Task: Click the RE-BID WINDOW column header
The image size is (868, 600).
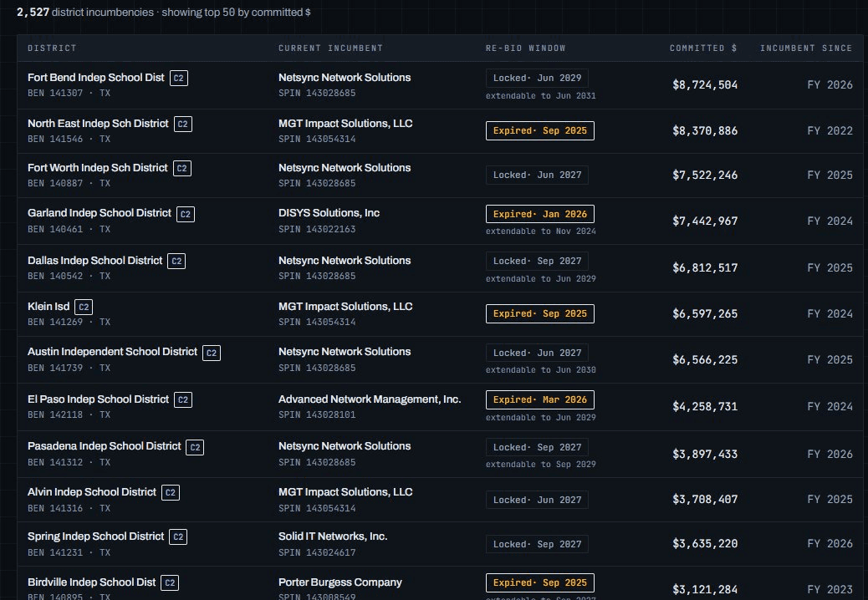Action: pyautogui.click(x=525, y=48)
